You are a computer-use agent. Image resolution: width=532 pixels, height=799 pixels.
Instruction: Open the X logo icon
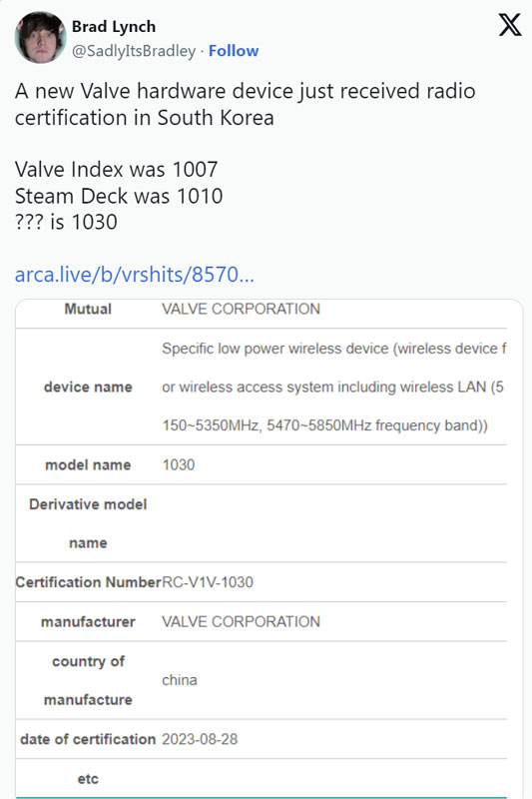point(510,25)
